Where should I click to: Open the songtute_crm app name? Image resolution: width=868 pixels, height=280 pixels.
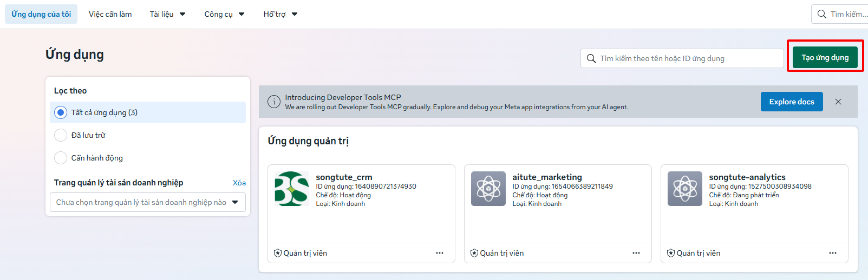344,177
